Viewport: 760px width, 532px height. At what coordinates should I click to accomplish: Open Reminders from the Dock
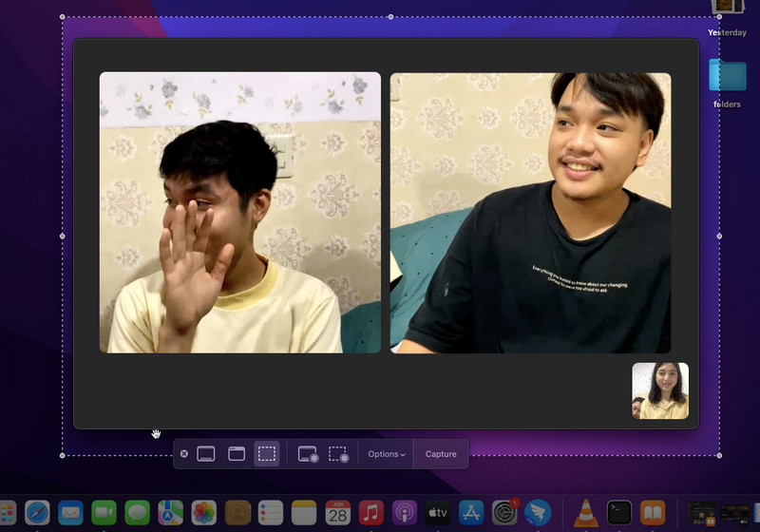coord(271,513)
